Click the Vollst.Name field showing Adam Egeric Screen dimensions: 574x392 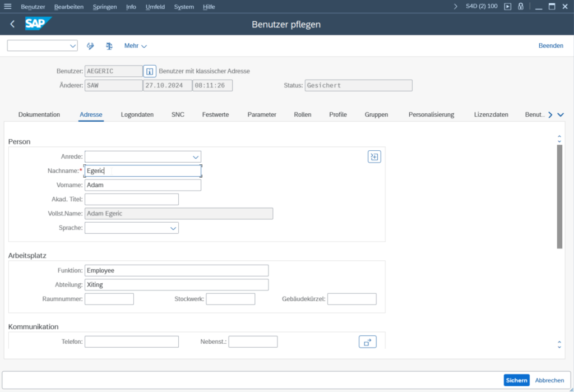(x=179, y=214)
